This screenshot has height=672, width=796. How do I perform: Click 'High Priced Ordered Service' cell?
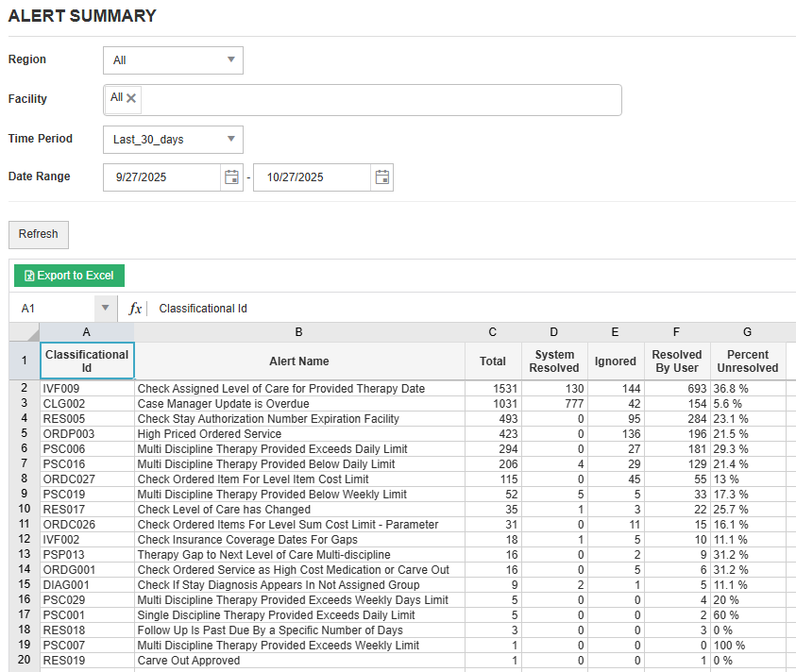coord(299,434)
